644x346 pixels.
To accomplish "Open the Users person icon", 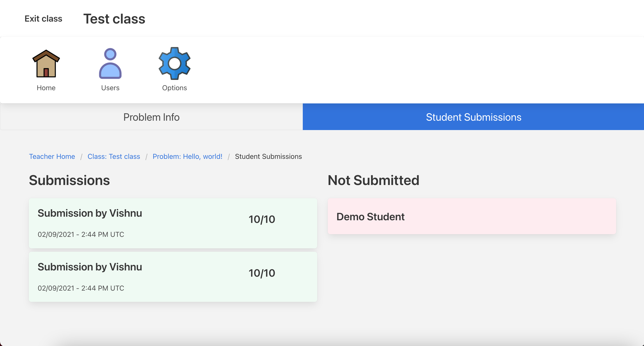I will tap(110, 64).
